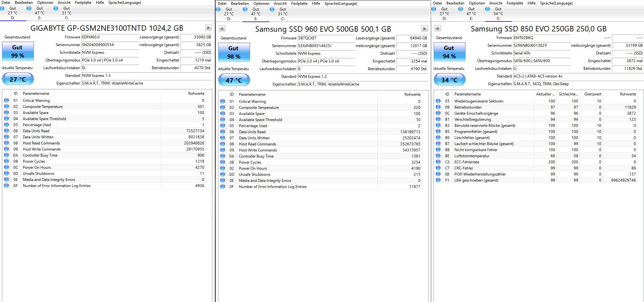Select drive D: tab in GIGABYTE window
The height and width of the screenshot is (302, 644).
(x=13, y=13)
